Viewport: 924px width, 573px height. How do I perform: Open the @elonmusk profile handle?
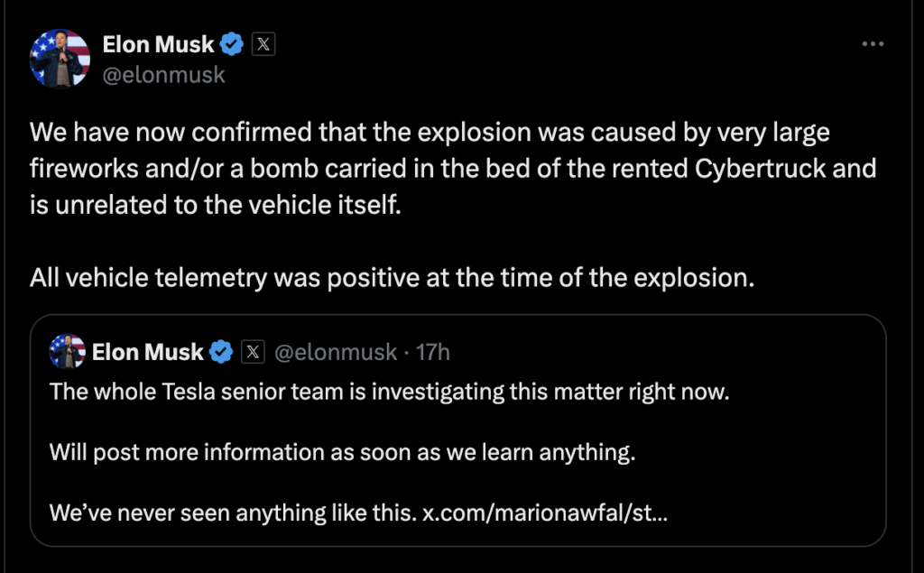pyautogui.click(x=164, y=76)
